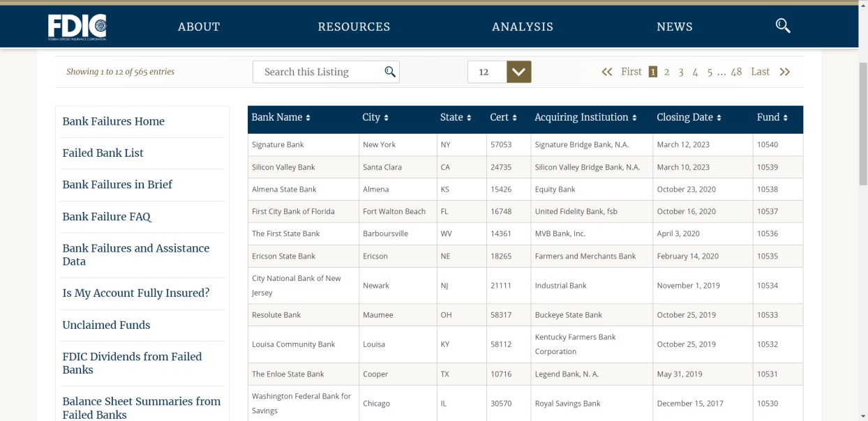
Task: Click the United Fidelity Bank, fsb cell
Action: click(x=592, y=212)
